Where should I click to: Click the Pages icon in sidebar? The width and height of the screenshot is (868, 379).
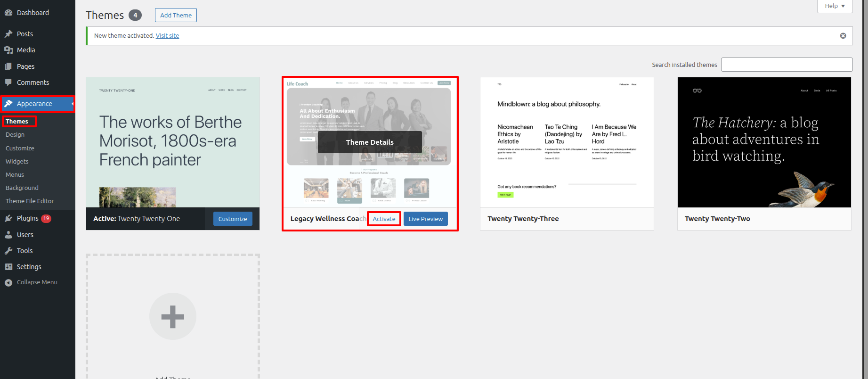click(x=8, y=66)
